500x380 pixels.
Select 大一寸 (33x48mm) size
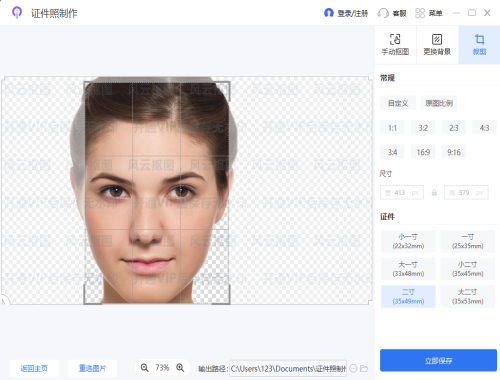click(x=408, y=269)
